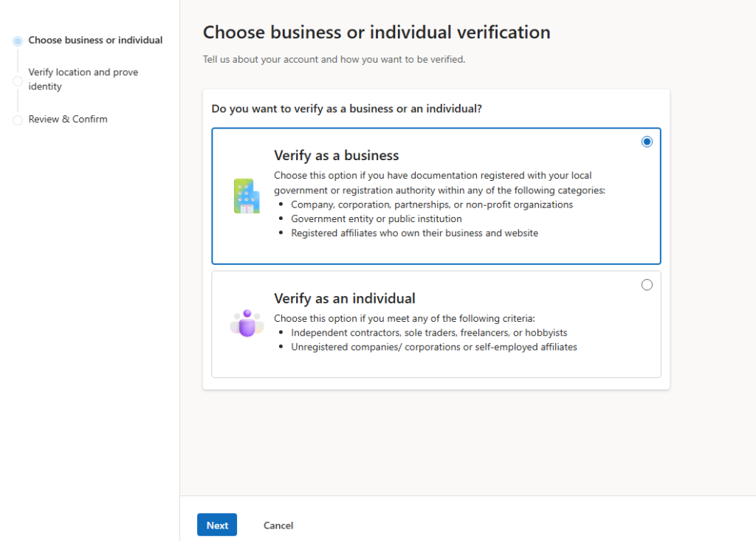Click the Cancel button
This screenshot has height=541, width=756.
point(278,526)
